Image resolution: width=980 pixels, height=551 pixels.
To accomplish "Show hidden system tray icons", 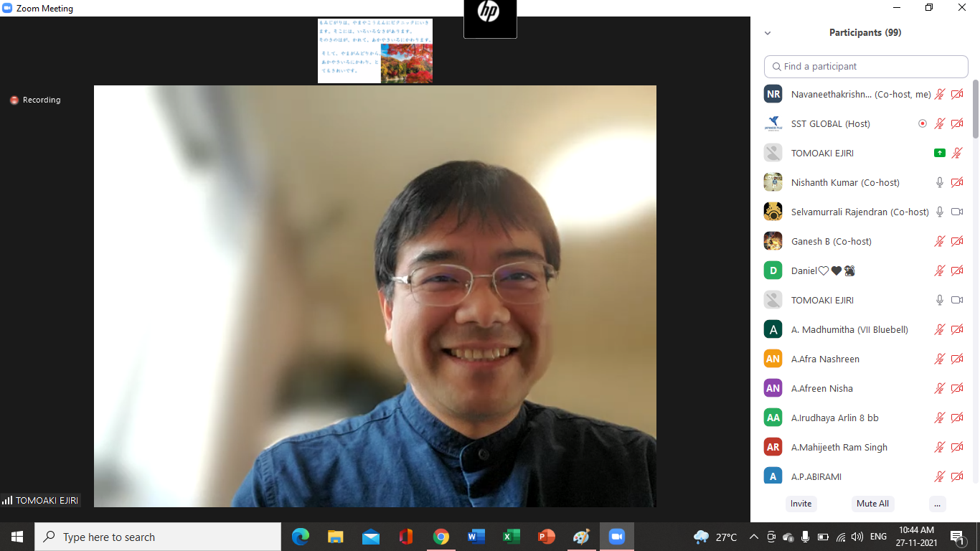I will (x=753, y=537).
